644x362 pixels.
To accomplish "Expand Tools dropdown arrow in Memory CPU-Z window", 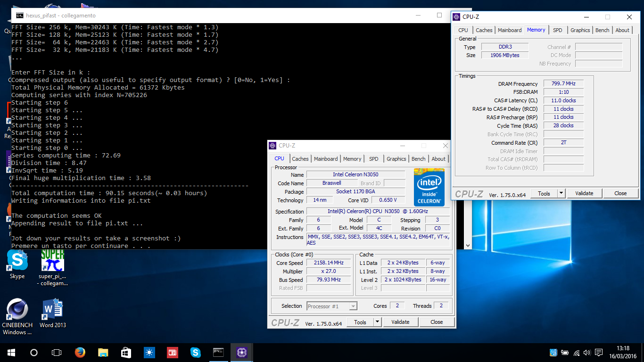I will pyautogui.click(x=561, y=193).
